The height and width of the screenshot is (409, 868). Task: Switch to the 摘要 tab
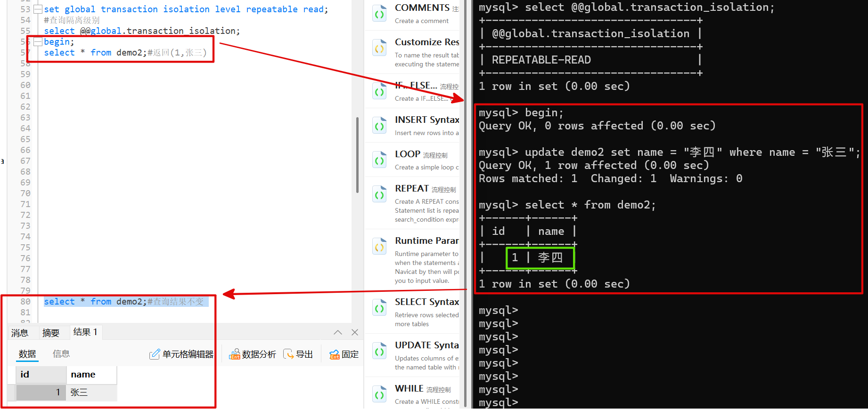pyautogui.click(x=51, y=333)
